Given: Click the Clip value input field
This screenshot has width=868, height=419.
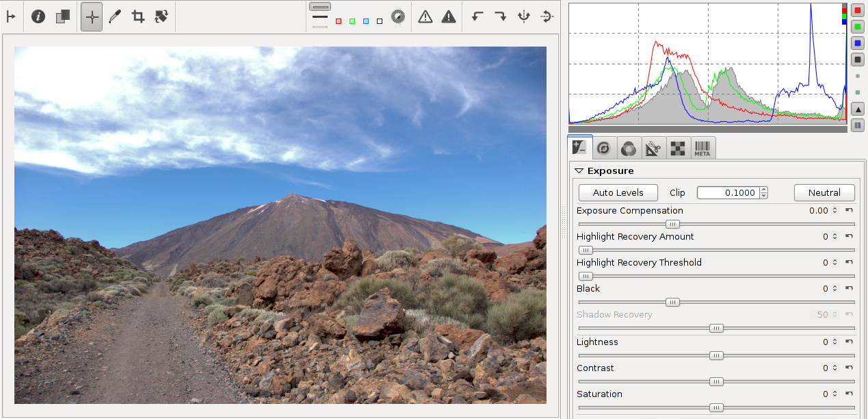Looking at the screenshot, I should [x=728, y=193].
